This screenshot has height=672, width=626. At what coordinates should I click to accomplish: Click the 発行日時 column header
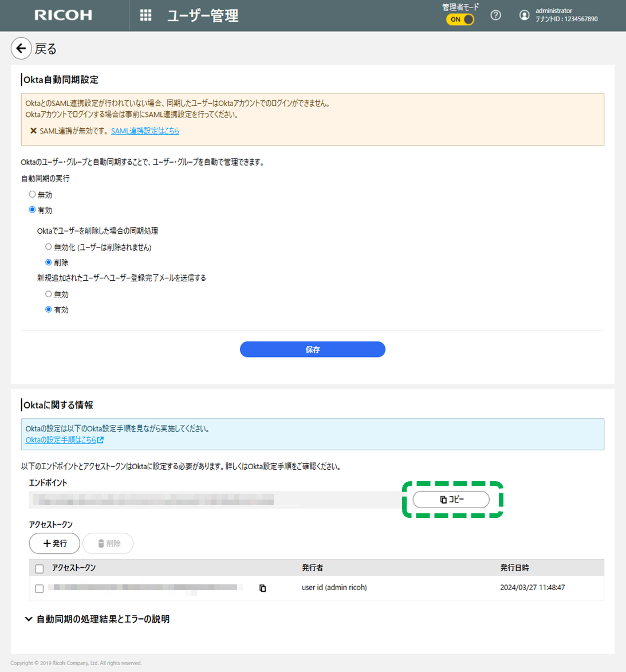[x=514, y=568]
